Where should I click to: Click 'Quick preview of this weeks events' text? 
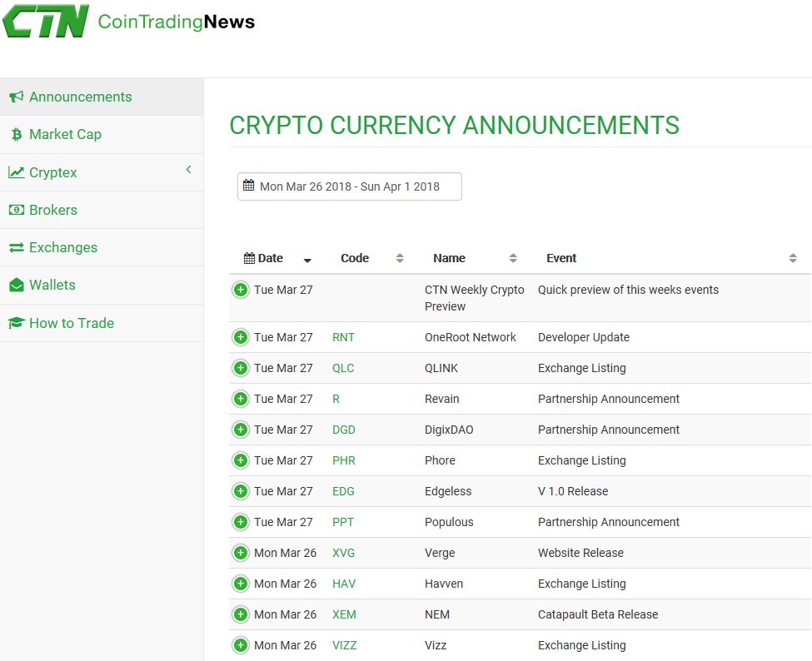[628, 290]
